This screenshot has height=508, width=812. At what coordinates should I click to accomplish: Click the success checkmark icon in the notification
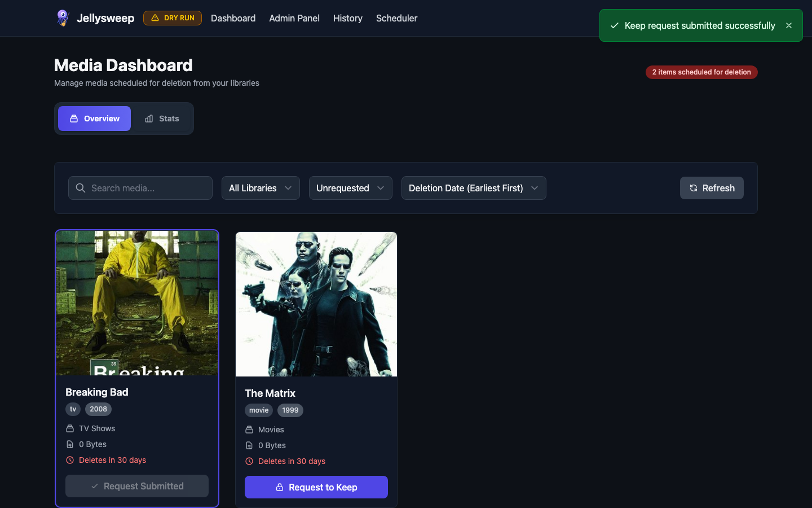pyautogui.click(x=615, y=25)
